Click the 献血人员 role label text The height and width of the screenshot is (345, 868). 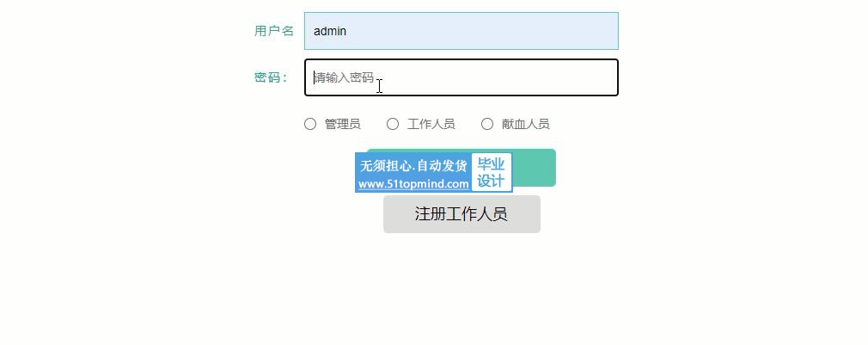click(x=525, y=124)
